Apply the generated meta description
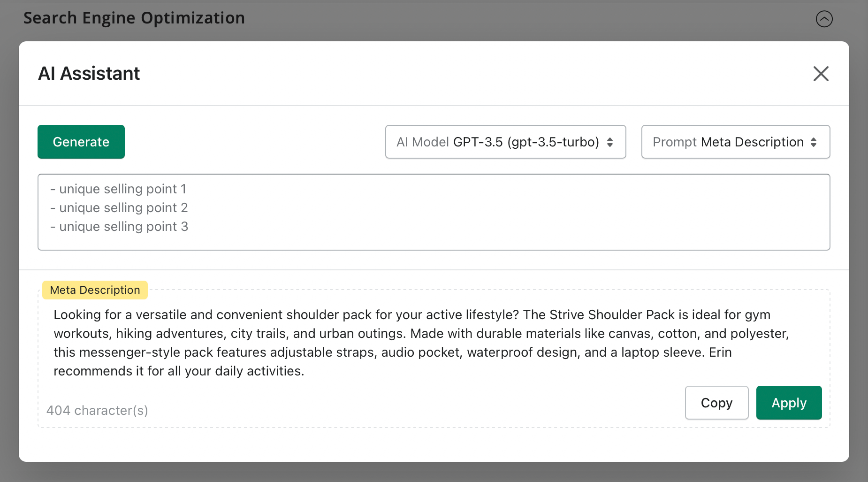Screen dimensions: 868x482 [789, 403]
